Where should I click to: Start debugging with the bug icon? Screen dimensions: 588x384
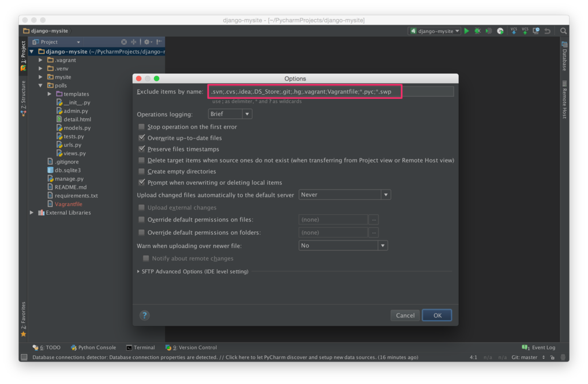(477, 31)
